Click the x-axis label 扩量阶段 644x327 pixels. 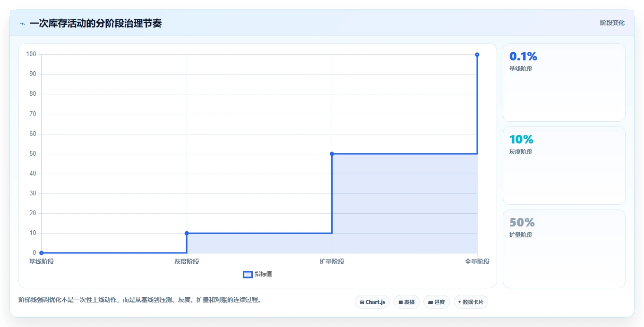(332, 261)
